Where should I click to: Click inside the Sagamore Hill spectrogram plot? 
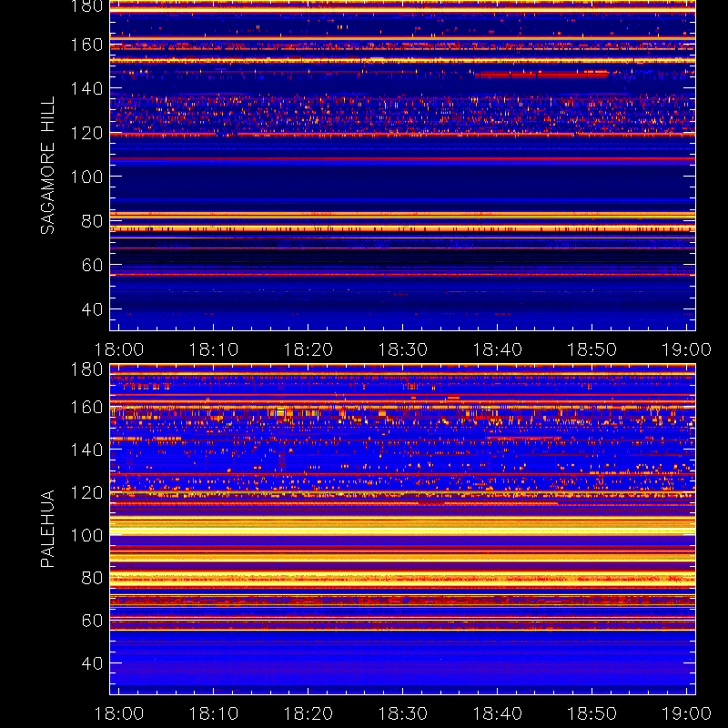tap(402, 166)
